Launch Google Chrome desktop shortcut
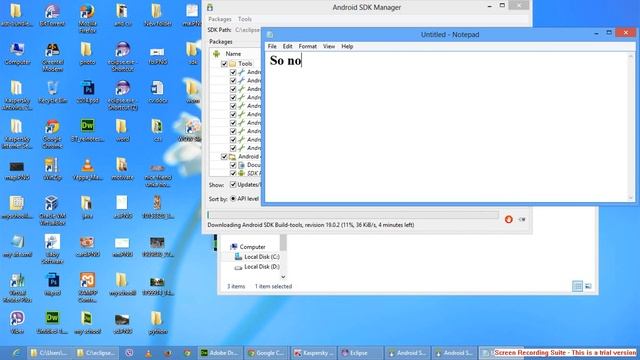Viewport: 640px width, 360px height. point(52,134)
